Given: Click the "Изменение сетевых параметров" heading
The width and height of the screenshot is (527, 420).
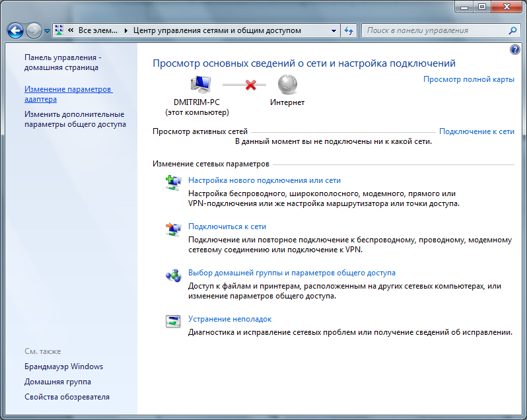Looking at the screenshot, I should point(211,164).
